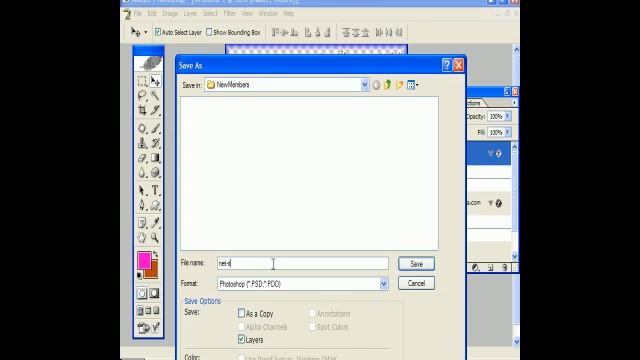The width and height of the screenshot is (640, 360).
Task: Select the Clone Stamp tool
Action: point(142,143)
